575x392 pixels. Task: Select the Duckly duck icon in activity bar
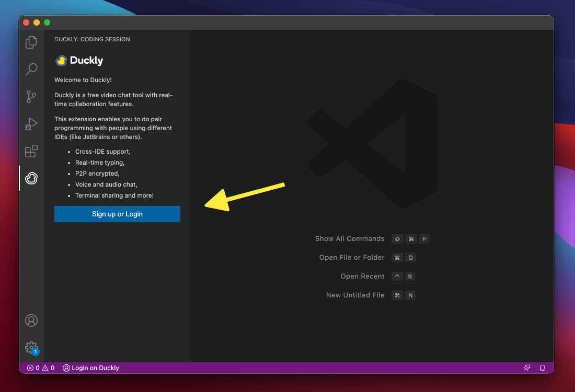coord(31,178)
